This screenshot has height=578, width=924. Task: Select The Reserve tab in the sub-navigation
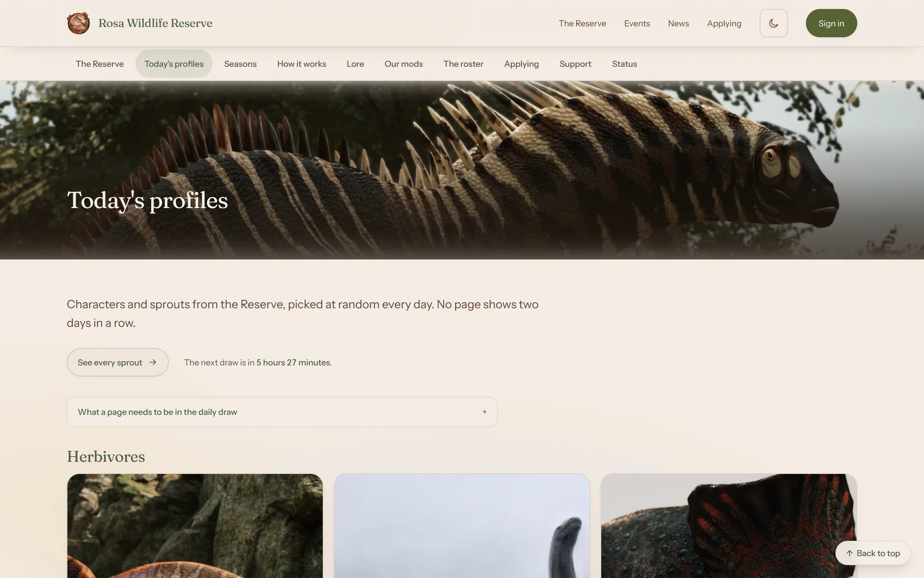click(x=100, y=64)
